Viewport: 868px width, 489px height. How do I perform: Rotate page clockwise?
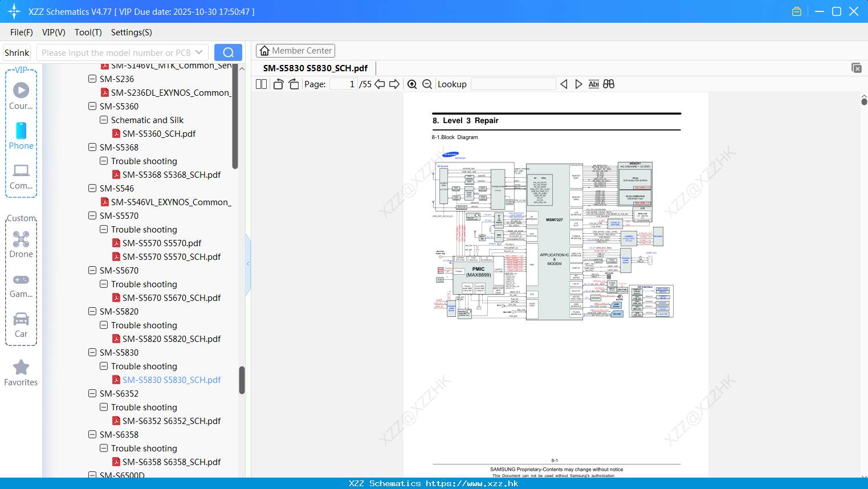click(294, 84)
